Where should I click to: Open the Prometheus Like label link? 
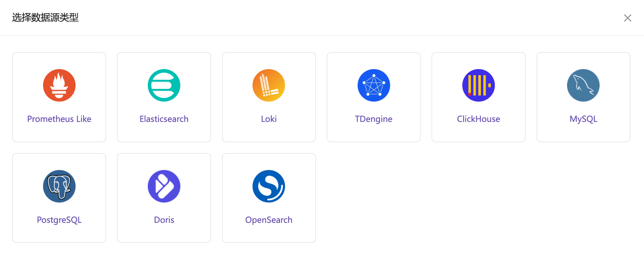coord(59,119)
